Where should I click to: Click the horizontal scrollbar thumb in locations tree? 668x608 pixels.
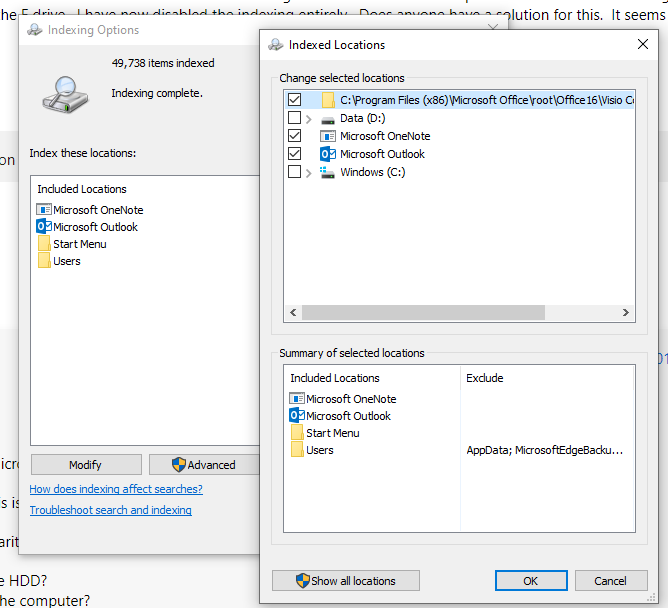click(423, 312)
